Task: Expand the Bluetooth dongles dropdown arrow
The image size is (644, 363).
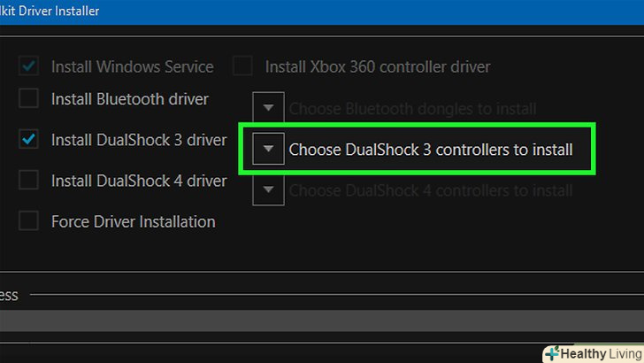Action: coord(268,108)
